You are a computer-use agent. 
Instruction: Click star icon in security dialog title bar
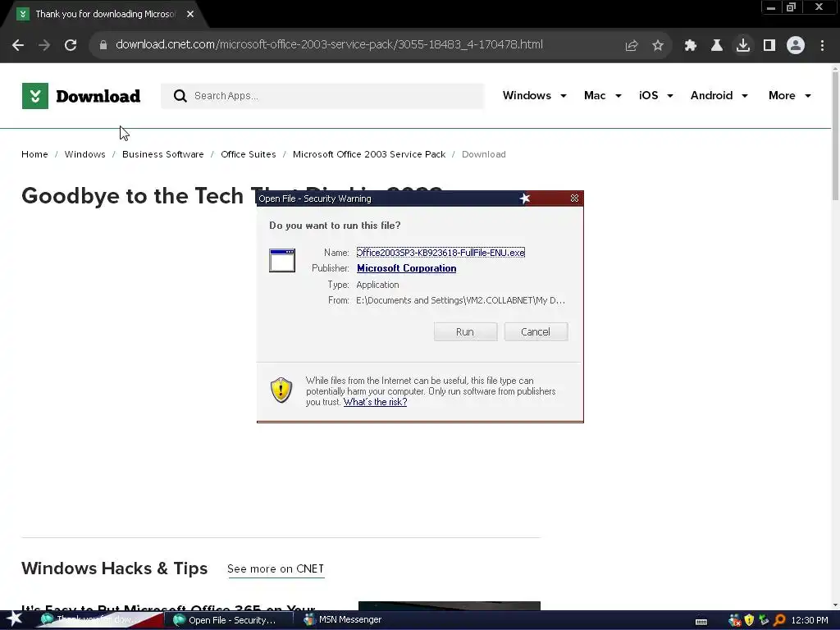[525, 199]
